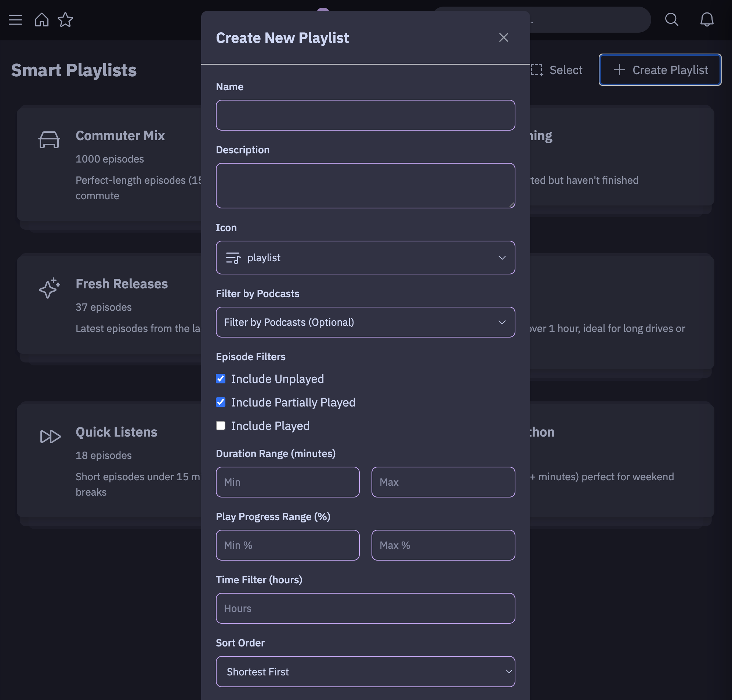Click the Max % progress field
The image size is (732, 700).
tap(443, 545)
